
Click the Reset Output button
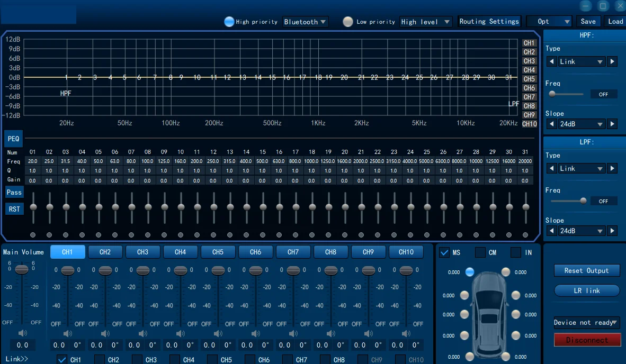coord(586,270)
